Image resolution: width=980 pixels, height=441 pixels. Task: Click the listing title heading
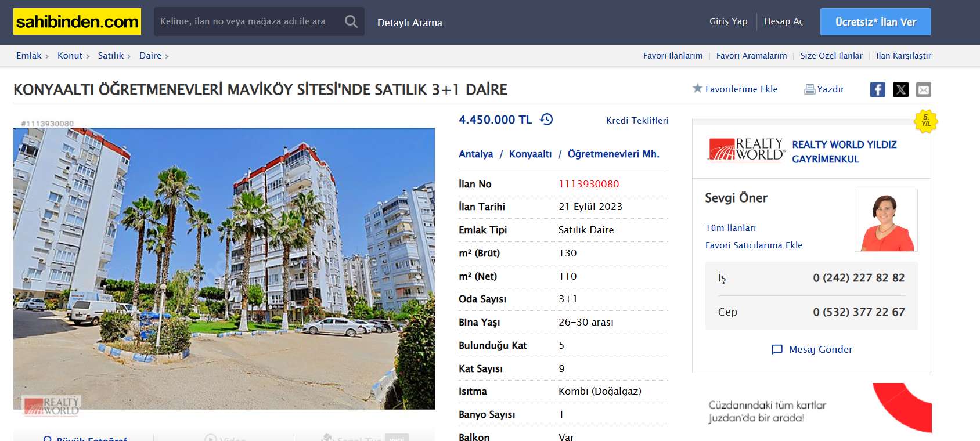click(x=260, y=90)
